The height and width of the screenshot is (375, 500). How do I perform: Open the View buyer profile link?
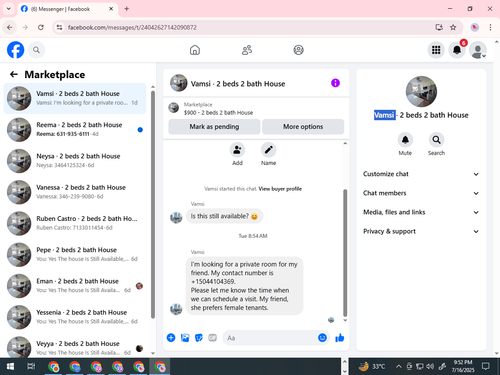pyautogui.click(x=280, y=189)
